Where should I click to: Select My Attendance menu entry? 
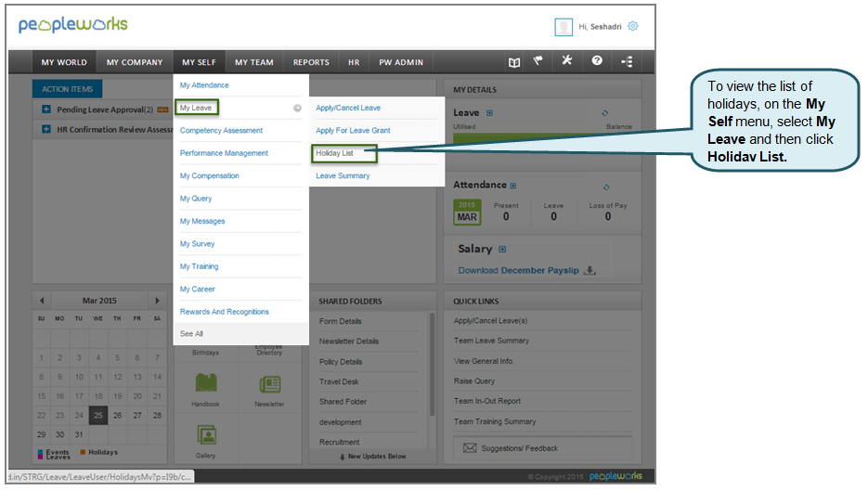204,85
